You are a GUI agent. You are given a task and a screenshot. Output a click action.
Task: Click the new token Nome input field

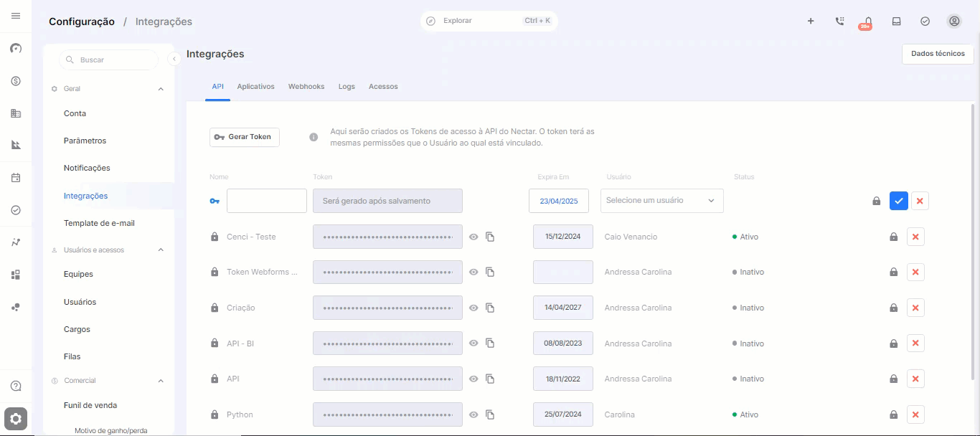(x=267, y=201)
